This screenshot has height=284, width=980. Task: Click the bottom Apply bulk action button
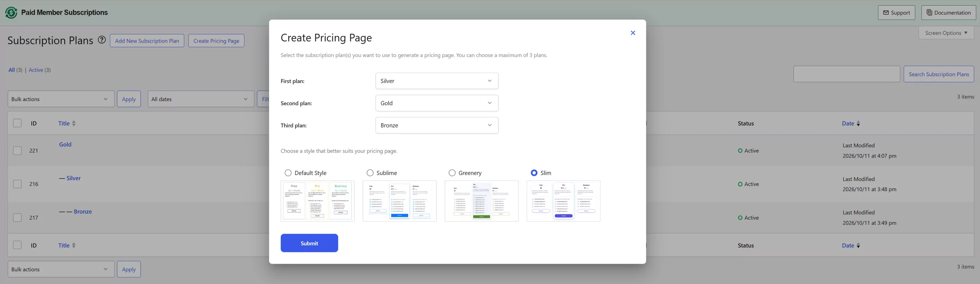pyautogui.click(x=129, y=269)
